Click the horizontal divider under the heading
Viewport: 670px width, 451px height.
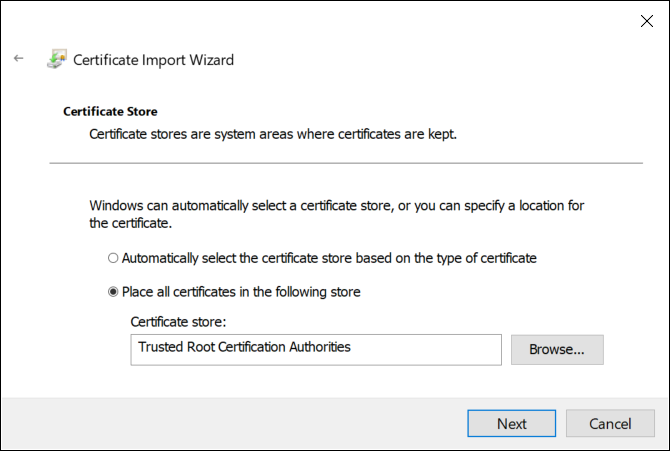click(x=345, y=162)
